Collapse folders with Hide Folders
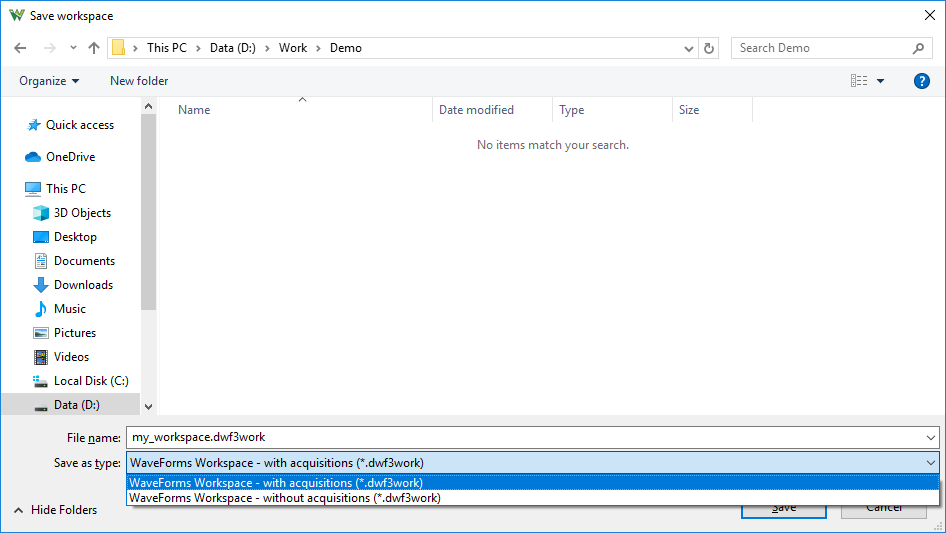 pos(56,510)
